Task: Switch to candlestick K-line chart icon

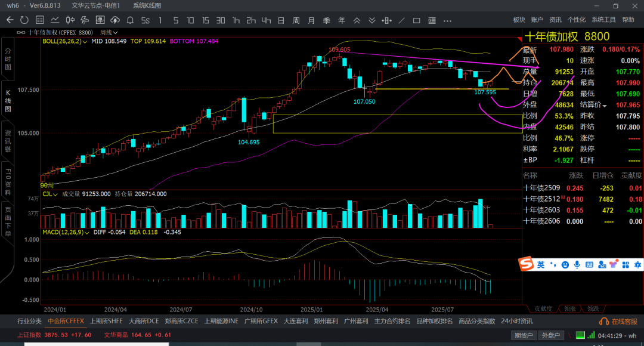Action: point(70,20)
